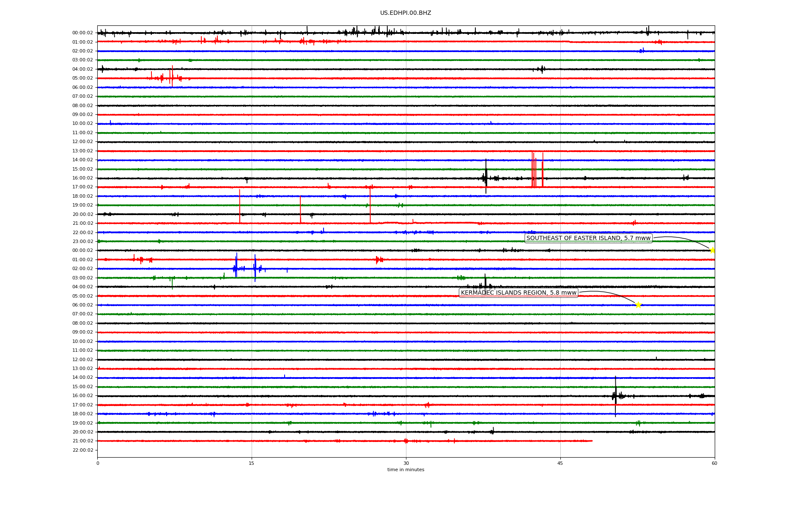Click the 22:00:02 label at the bottom

(x=82, y=450)
